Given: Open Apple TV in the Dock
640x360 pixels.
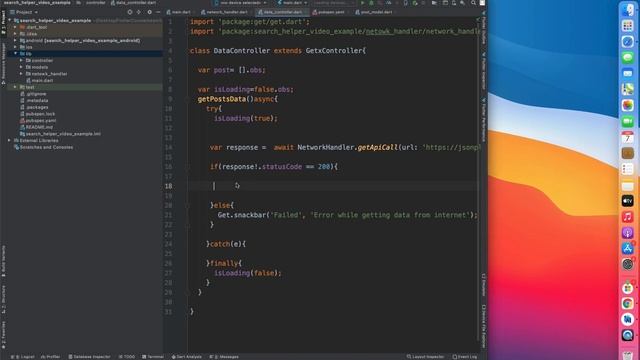Looking at the screenshot, I should click(628, 201).
